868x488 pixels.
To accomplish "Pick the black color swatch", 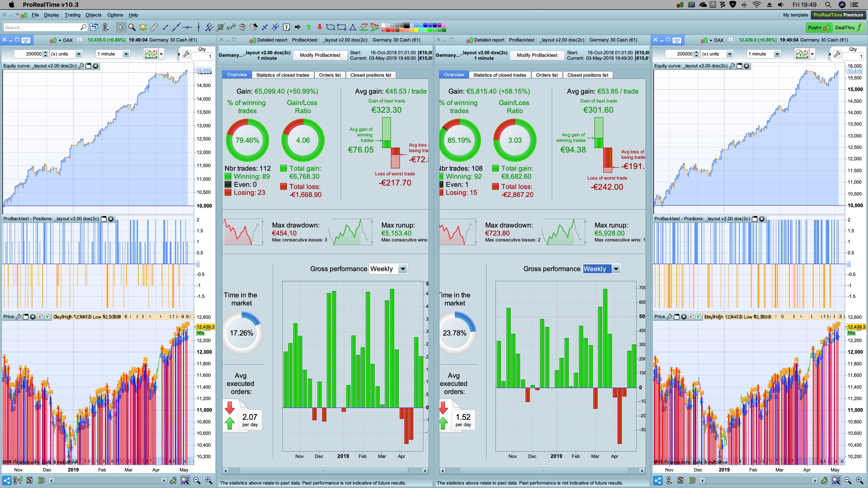I will (x=407, y=25).
